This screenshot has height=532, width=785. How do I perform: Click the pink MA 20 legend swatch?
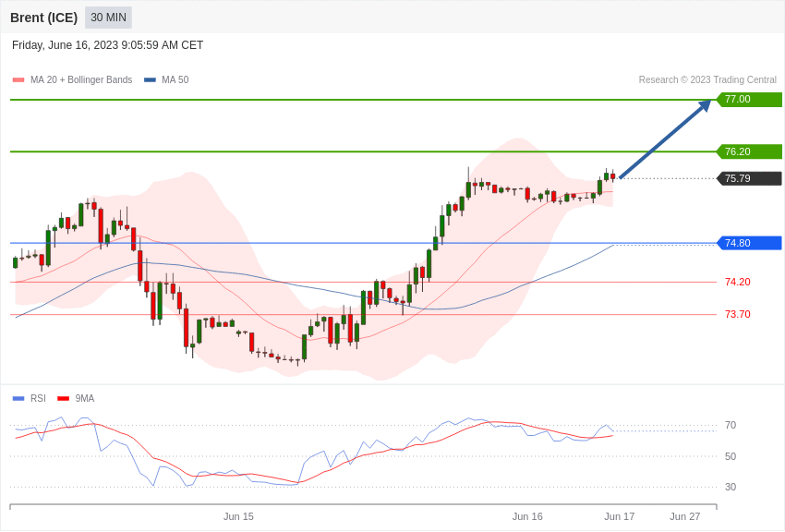18,80
